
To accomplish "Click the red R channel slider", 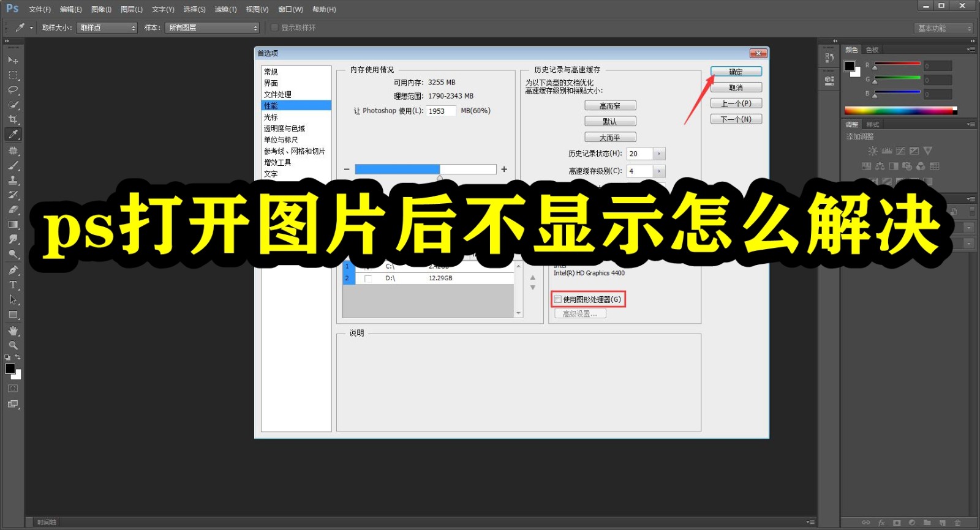I will click(x=897, y=63).
